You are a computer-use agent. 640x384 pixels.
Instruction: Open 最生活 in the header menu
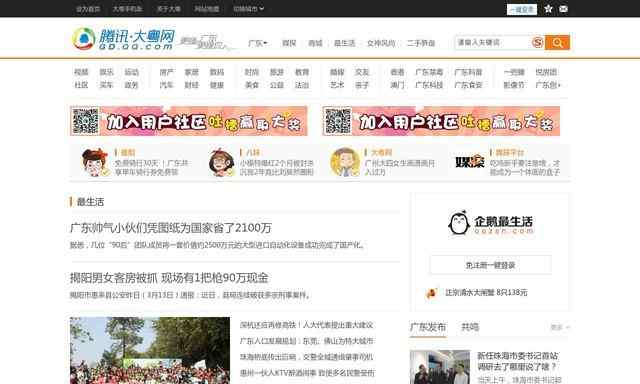coord(344,43)
